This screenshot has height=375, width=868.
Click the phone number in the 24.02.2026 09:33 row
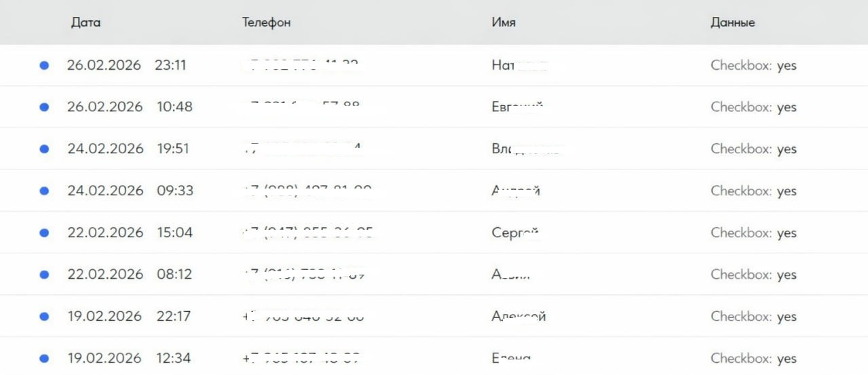tap(307, 191)
